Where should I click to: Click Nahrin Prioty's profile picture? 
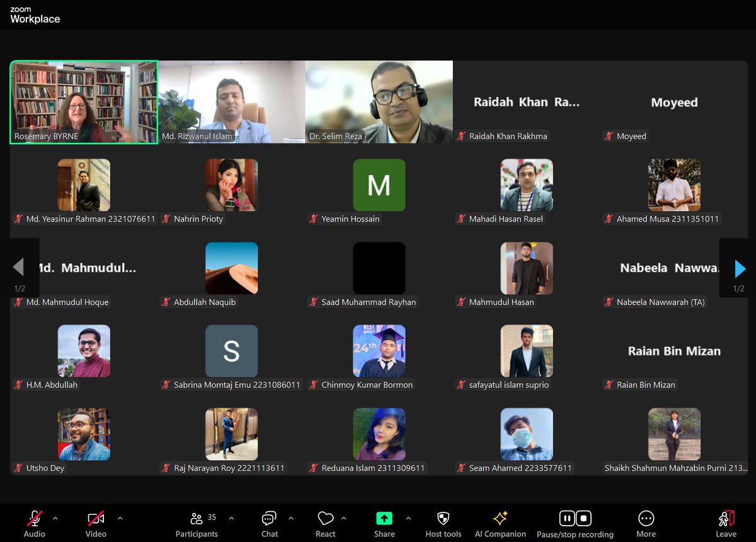coord(231,184)
